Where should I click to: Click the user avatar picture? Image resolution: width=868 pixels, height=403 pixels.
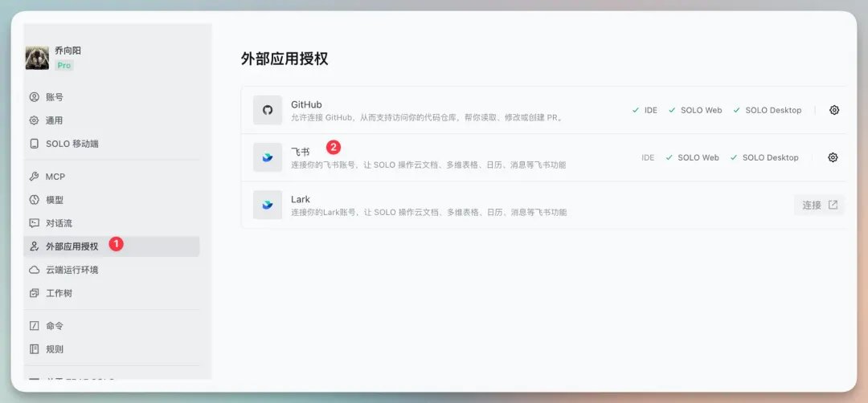[x=37, y=58]
